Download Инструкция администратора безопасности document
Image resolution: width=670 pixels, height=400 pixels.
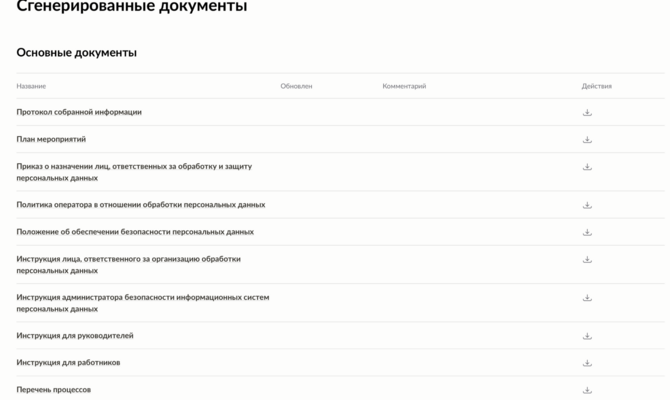587,297
